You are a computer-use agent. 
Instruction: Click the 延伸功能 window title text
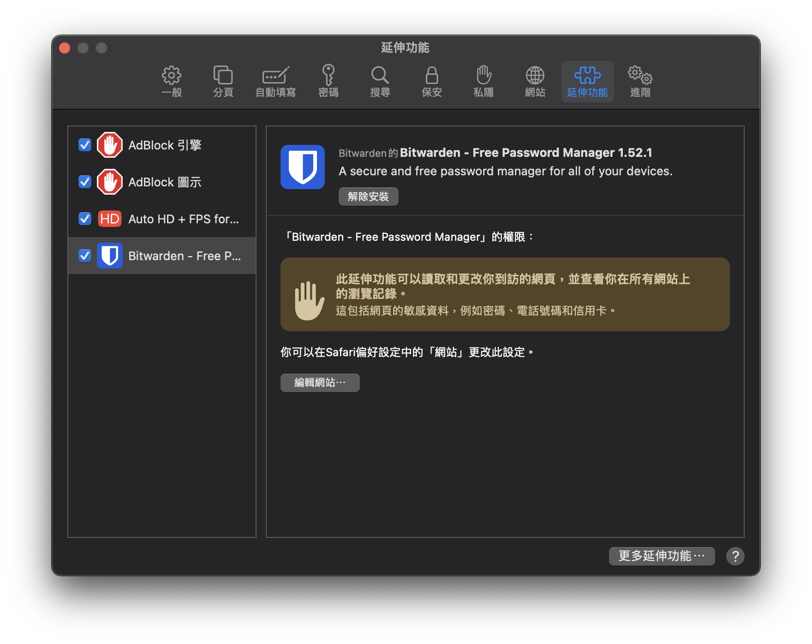tap(405, 48)
